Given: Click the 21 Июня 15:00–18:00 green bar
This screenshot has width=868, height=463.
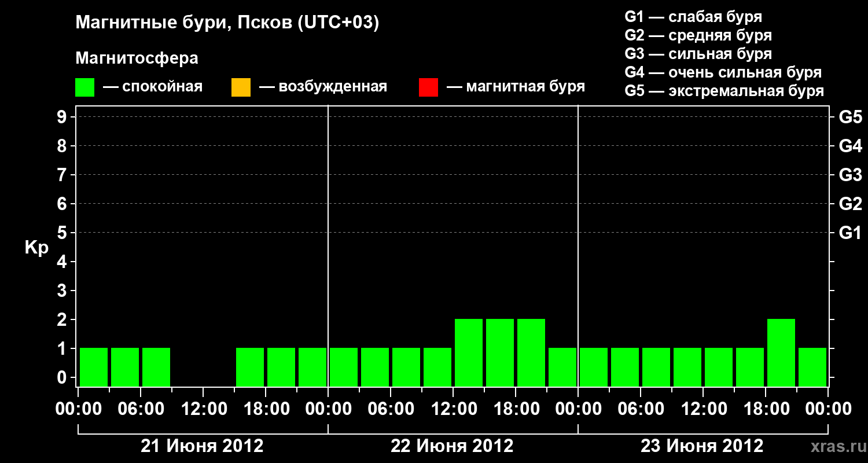Looking at the screenshot, I should [x=250, y=367].
